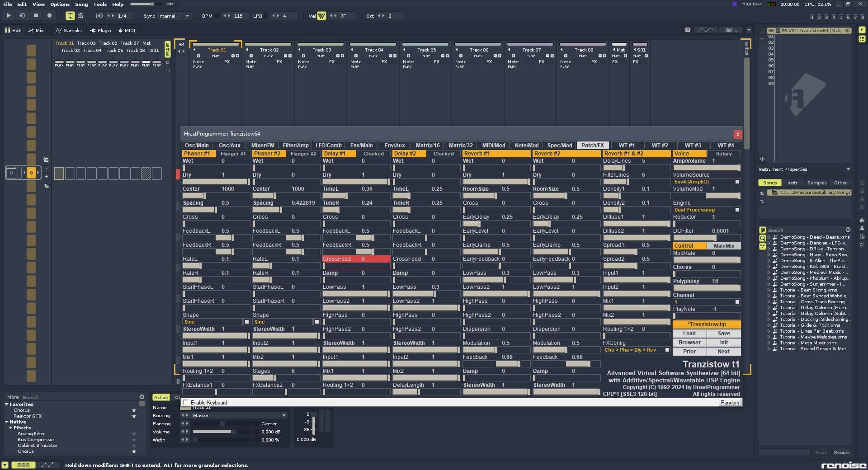The width and height of the screenshot is (868, 470).
Task: Stop playback with the Stop button
Action: point(36,16)
